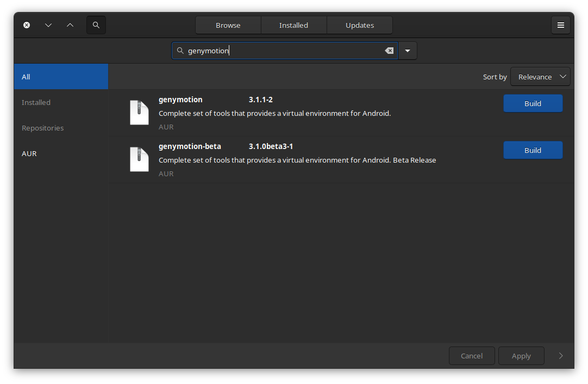The width and height of the screenshot is (588, 384).
Task: Click the Cancel button
Action: [472, 356]
